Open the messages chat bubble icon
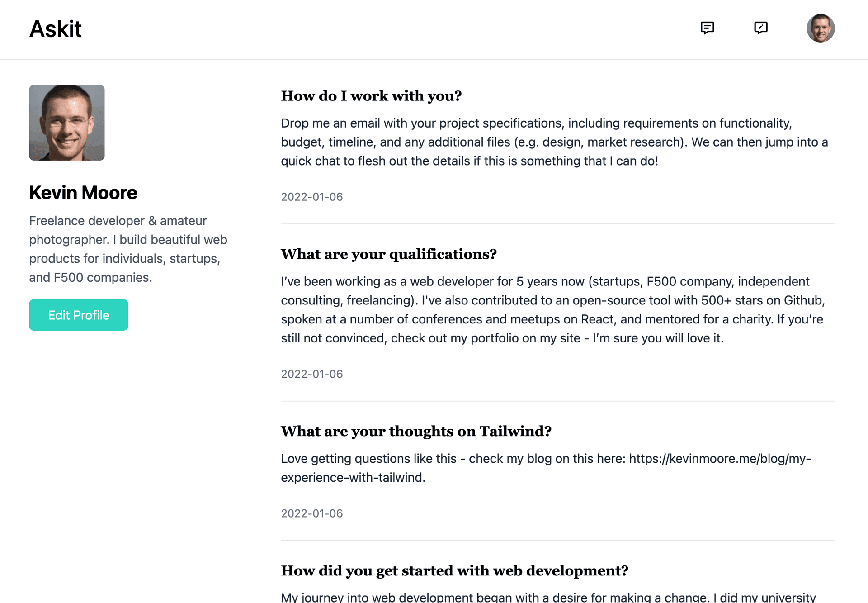The height and width of the screenshot is (603, 868). click(707, 28)
